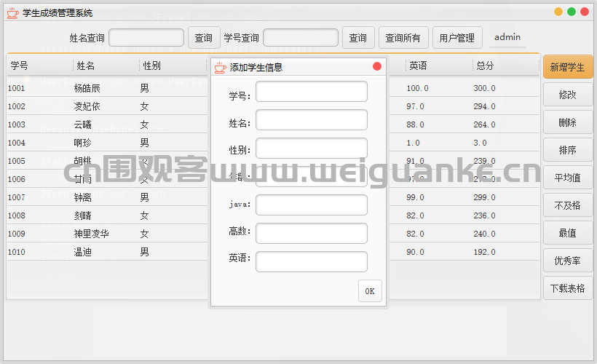Click the 姓名 input field in dialog
The height and width of the screenshot is (364, 597).
coord(312,120)
